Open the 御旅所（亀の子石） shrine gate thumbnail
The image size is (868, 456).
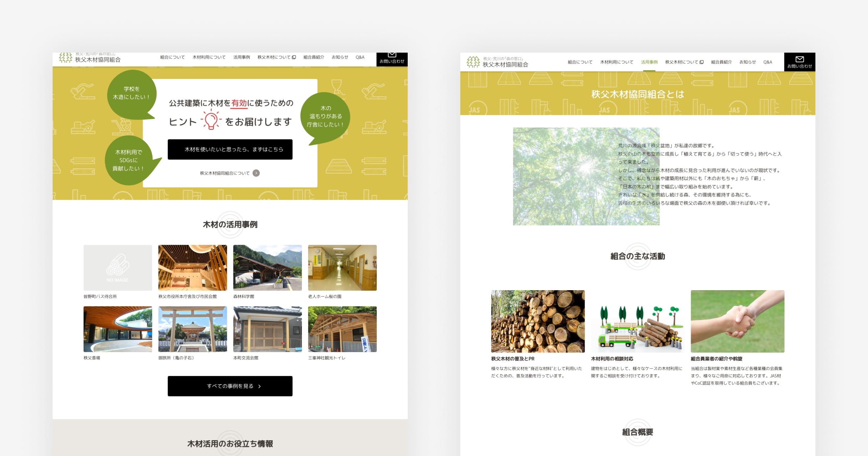tap(192, 329)
